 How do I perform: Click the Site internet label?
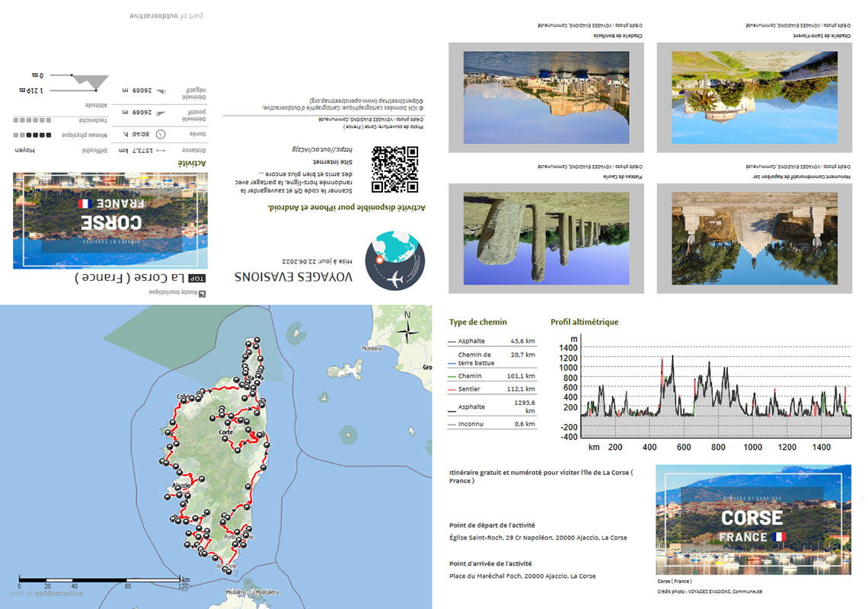pyautogui.click(x=333, y=161)
